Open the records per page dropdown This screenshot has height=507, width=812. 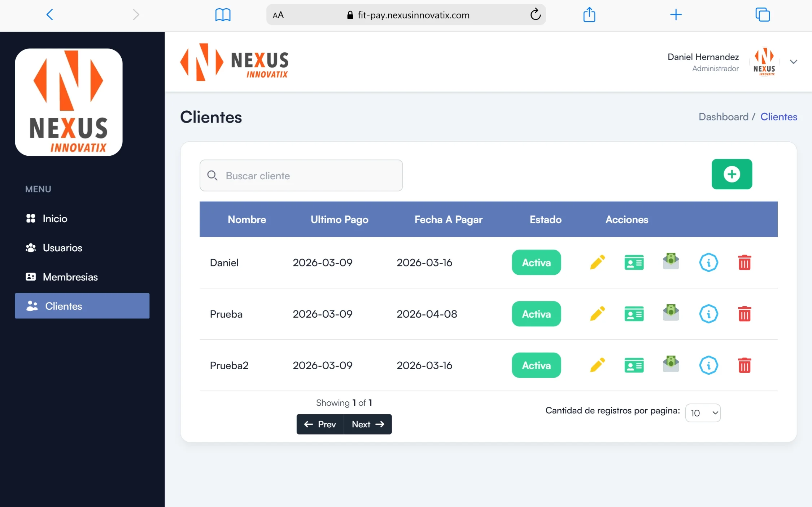(x=703, y=413)
